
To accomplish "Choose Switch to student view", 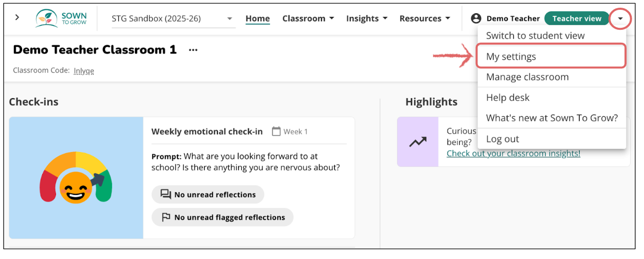I will click(535, 35).
